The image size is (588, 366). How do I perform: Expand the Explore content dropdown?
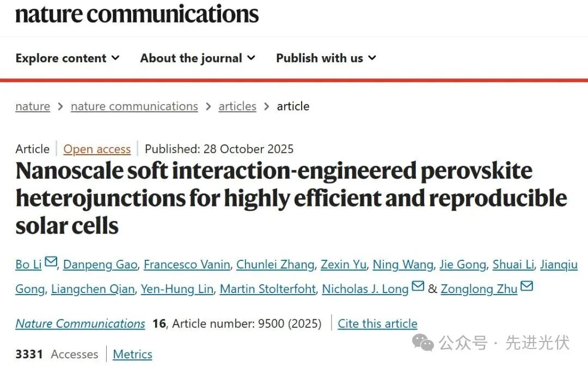coord(68,58)
